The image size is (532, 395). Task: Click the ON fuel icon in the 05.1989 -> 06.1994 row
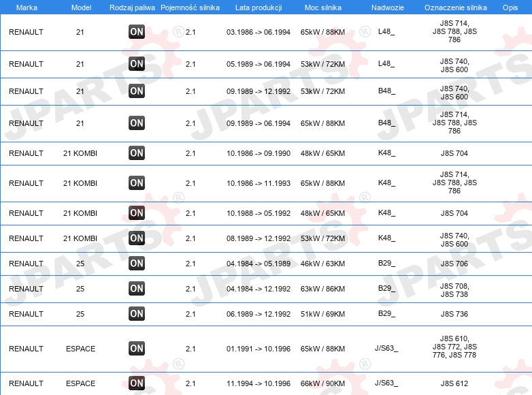pyautogui.click(x=137, y=64)
